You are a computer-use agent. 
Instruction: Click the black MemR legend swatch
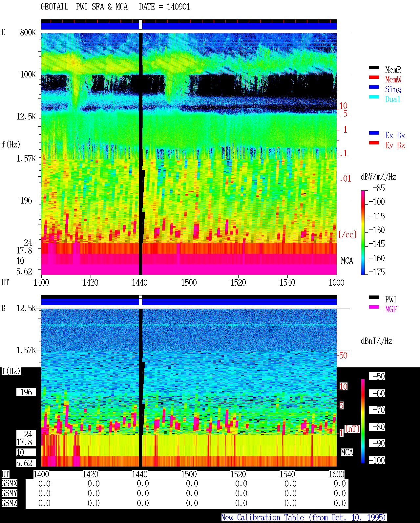374,68
